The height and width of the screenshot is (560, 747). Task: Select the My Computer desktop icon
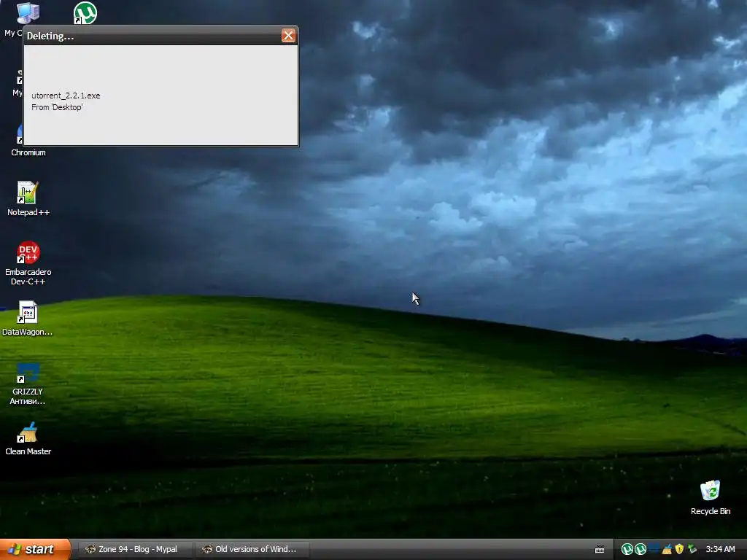28,13
